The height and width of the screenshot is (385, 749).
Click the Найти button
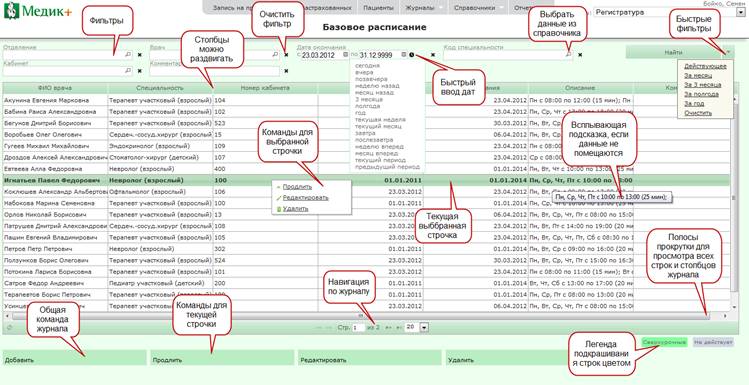(674, 52)
